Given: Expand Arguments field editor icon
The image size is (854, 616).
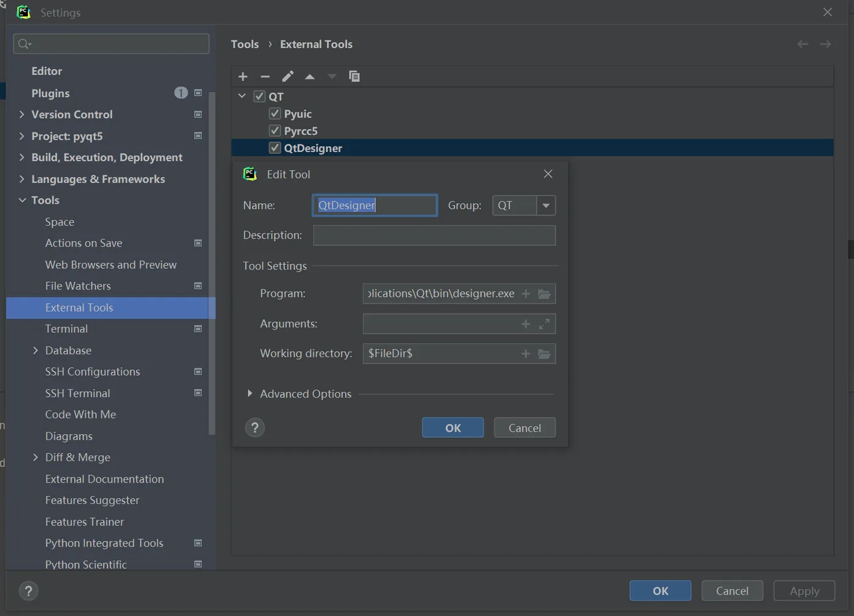Looking at the screenshot, I should 544,324.
